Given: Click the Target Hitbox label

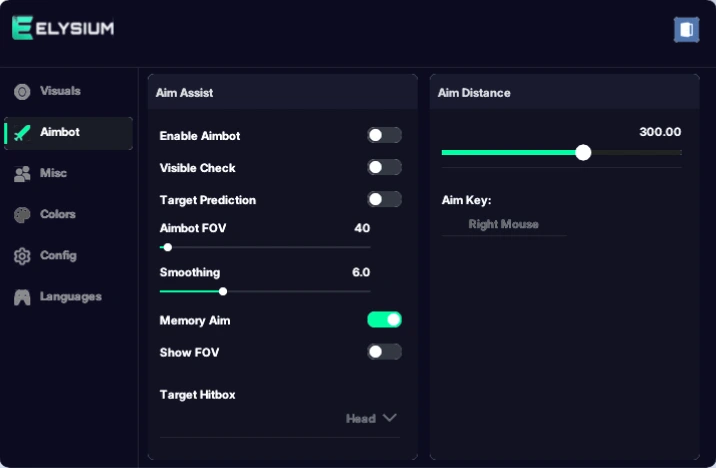Looking at the screenshot, I should [x=198, y=394].
